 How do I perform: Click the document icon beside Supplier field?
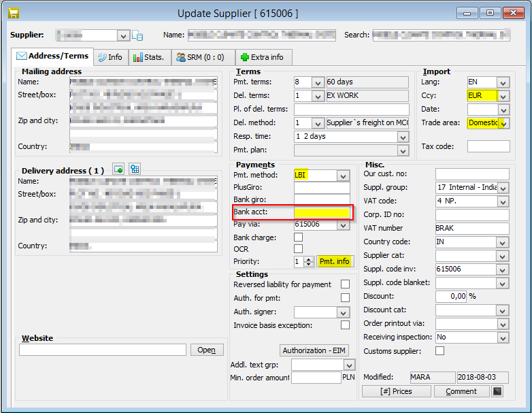click(x=137, y=35)
